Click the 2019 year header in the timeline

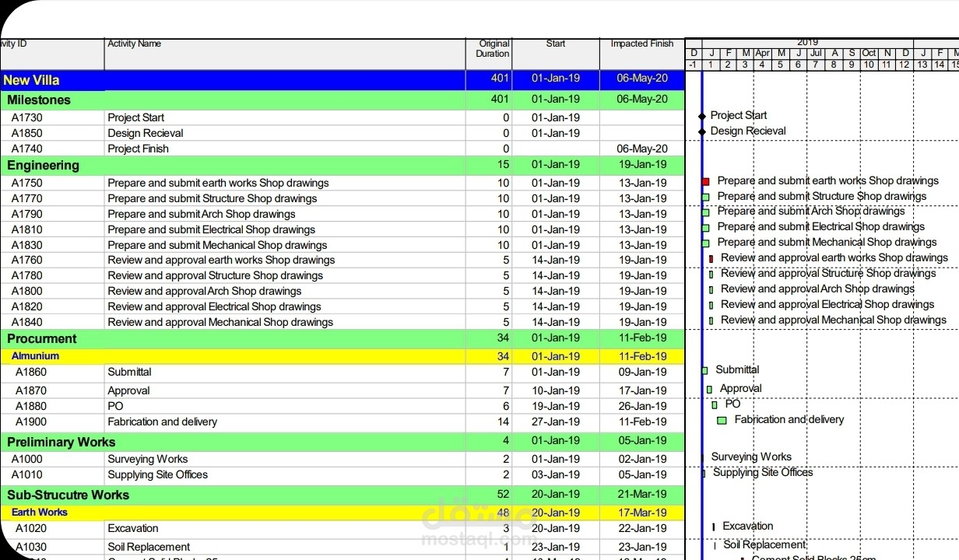(807, 41)
